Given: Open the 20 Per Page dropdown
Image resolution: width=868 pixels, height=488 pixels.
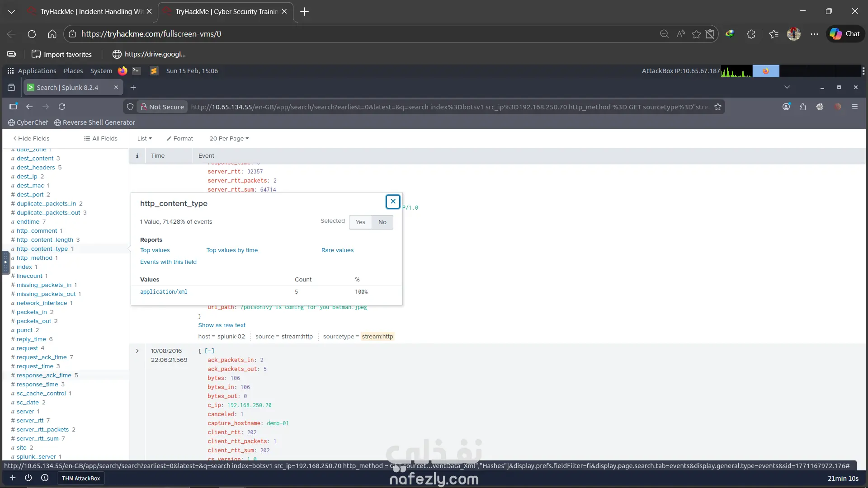Looking at the screenshot, I should tap(229, 139).
